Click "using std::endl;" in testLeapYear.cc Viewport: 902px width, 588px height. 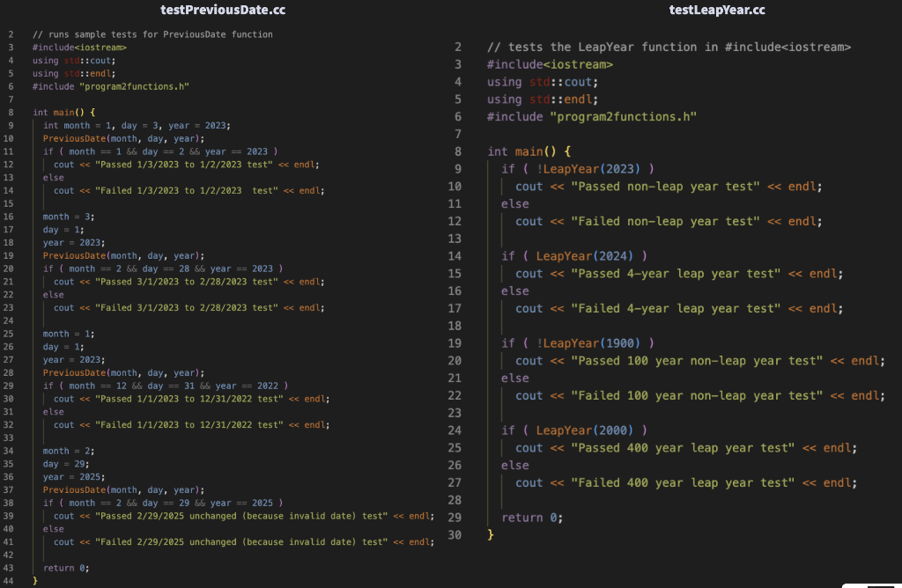tap(543, 99)
